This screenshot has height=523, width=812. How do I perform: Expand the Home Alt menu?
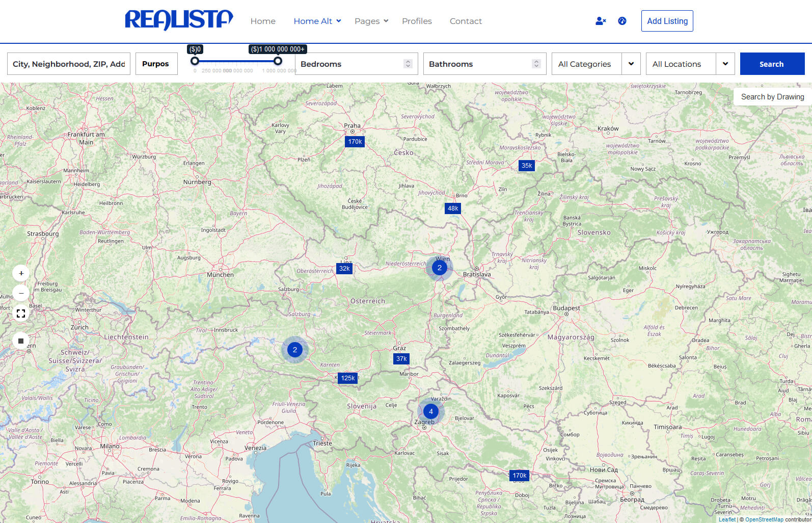317,21
